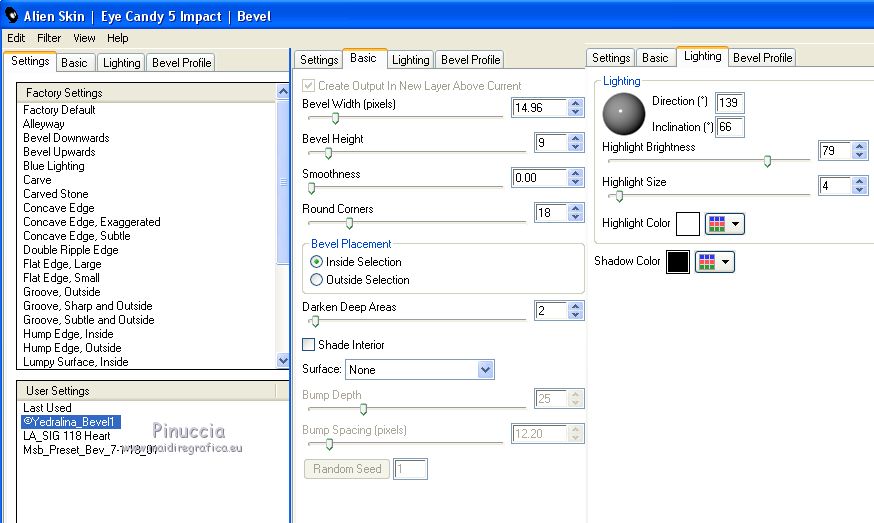
Task: Select the Inside Selection radio button
Action: (316, 262)
